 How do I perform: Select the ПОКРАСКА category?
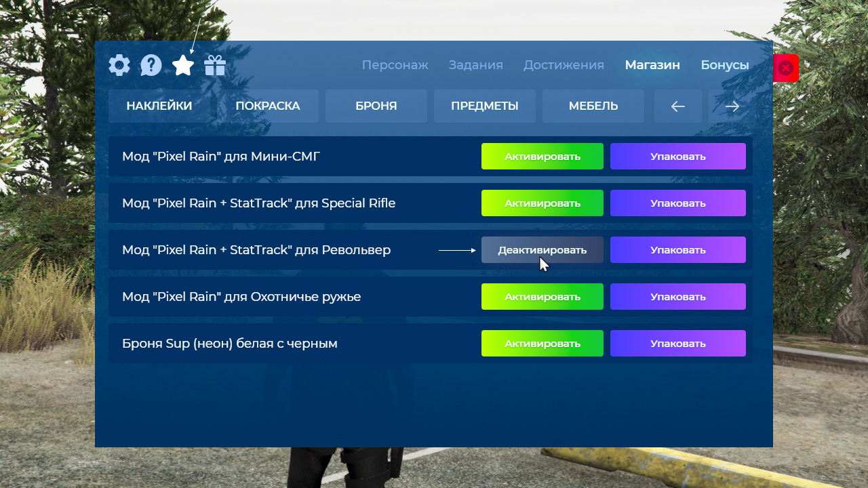coord(268,106)
